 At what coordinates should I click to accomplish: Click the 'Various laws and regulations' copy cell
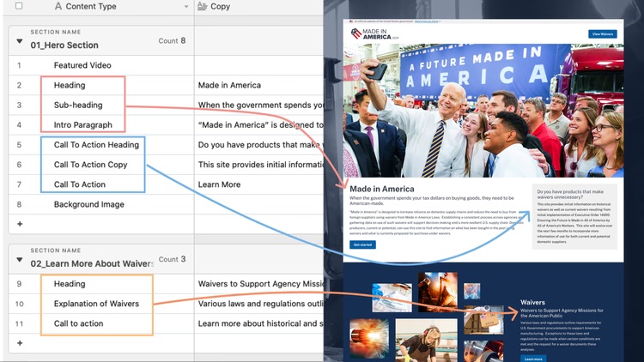tap(259, 304)
